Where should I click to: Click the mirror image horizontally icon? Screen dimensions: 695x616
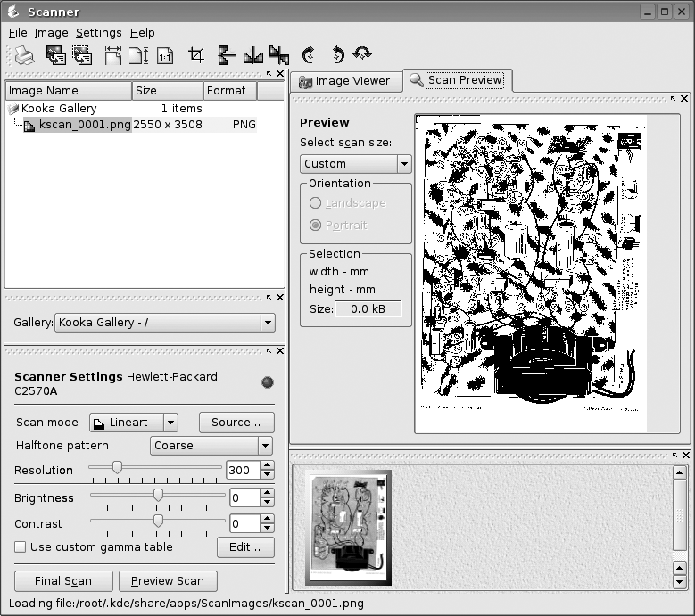click(253, 55)
